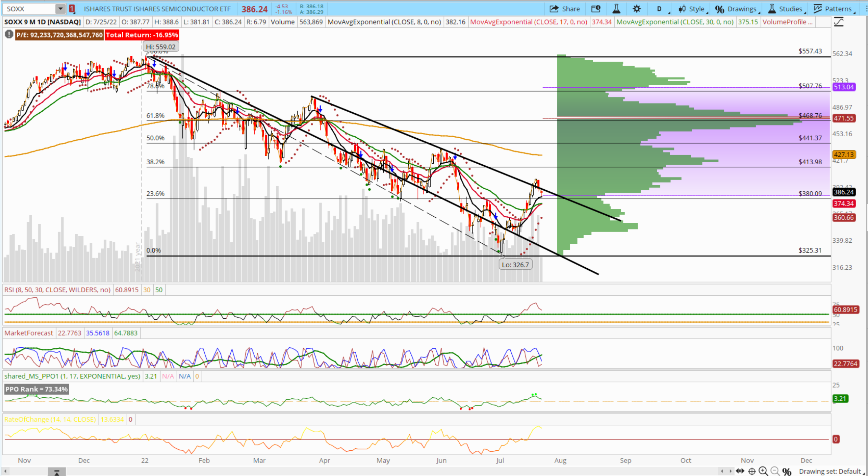
Task: Click the flask edit studies icon
Action: click(x=616, y=9)
